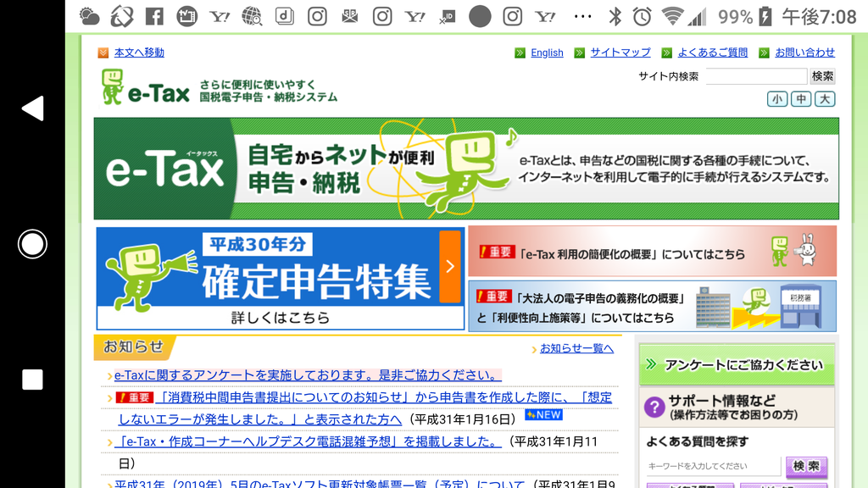The height and width of the screenshot is (488, 868).
Task: Open the ヘルプデスク電話混雑予想 news link
Action: click(x=308, y=441)
